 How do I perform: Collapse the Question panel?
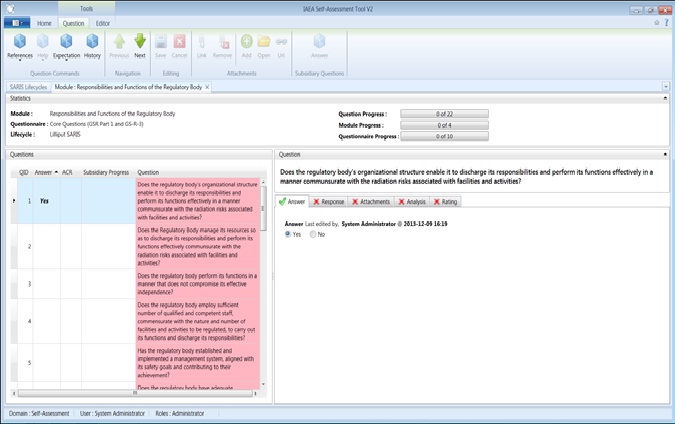[665, 154]
